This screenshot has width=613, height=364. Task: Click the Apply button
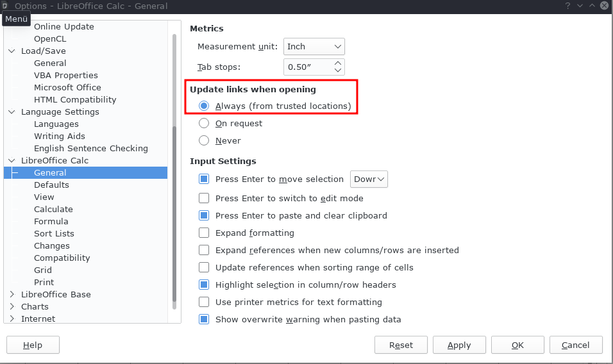pyautogui.click(x=459, y=345)
